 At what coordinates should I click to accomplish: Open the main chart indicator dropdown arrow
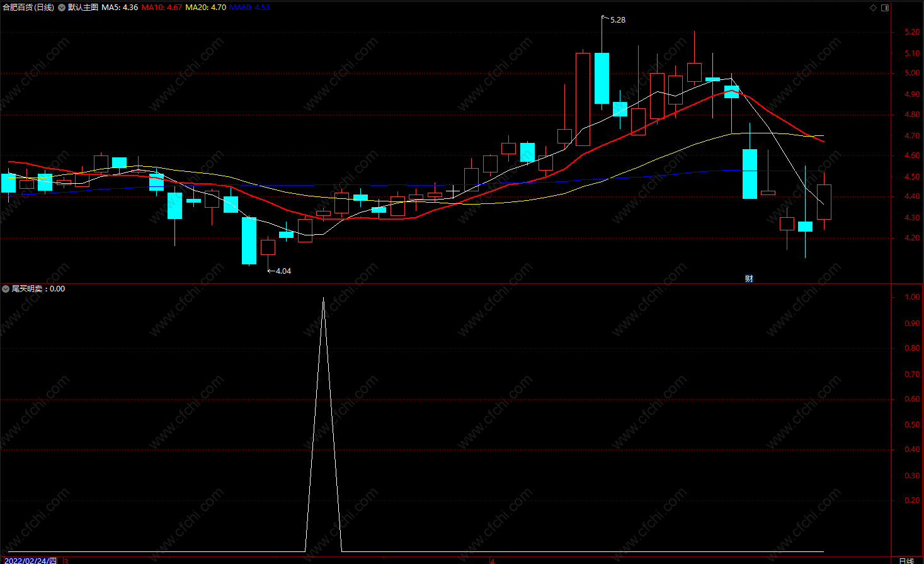[62, 8]
